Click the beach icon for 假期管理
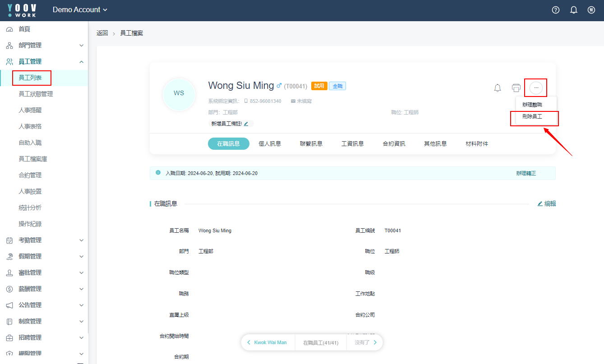Image resolution: width=604 pixels, height=364 pixels. [x=9, y=257]
